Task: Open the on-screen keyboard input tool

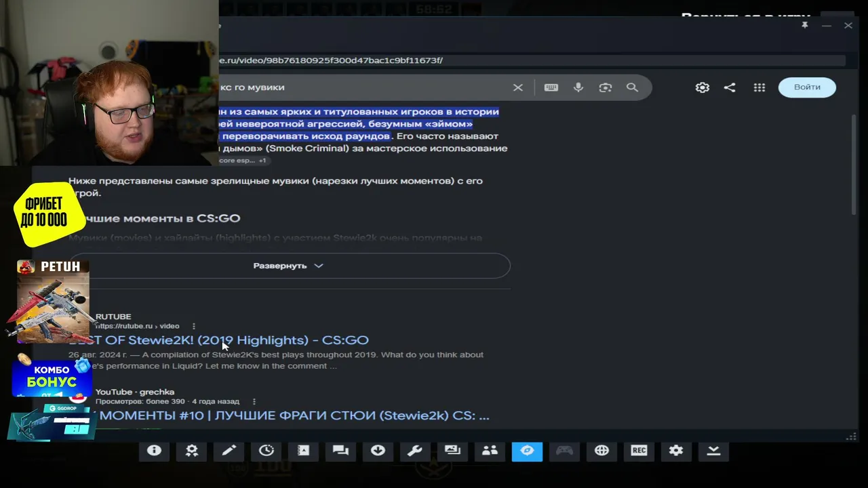Action: [x=551, y=87]
